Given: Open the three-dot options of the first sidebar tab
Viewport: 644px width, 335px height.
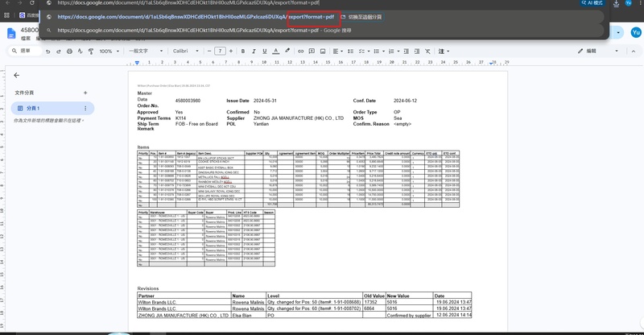Looking at the screenshot, I should tap(85, 108).
